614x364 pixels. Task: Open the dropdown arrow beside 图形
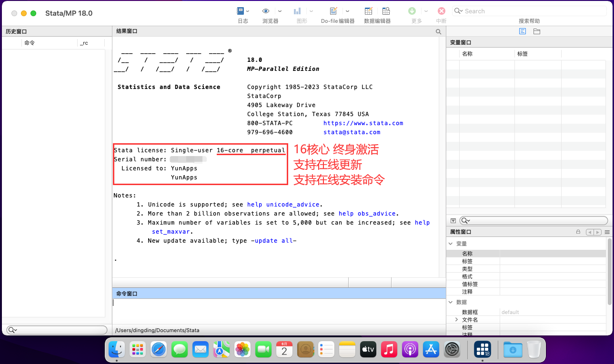pyautogui.click(x=312, y=11)
